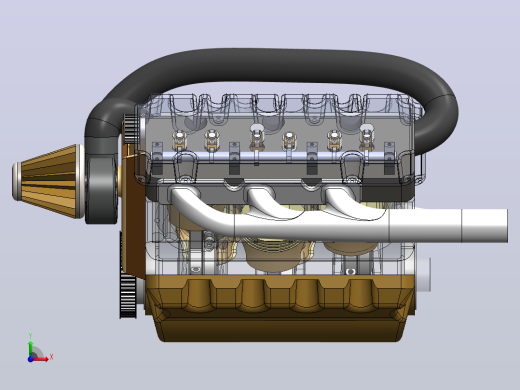Click the red X axis of the triad
Image resolution: width=520 pixels, height=390 pixels.
41,359
